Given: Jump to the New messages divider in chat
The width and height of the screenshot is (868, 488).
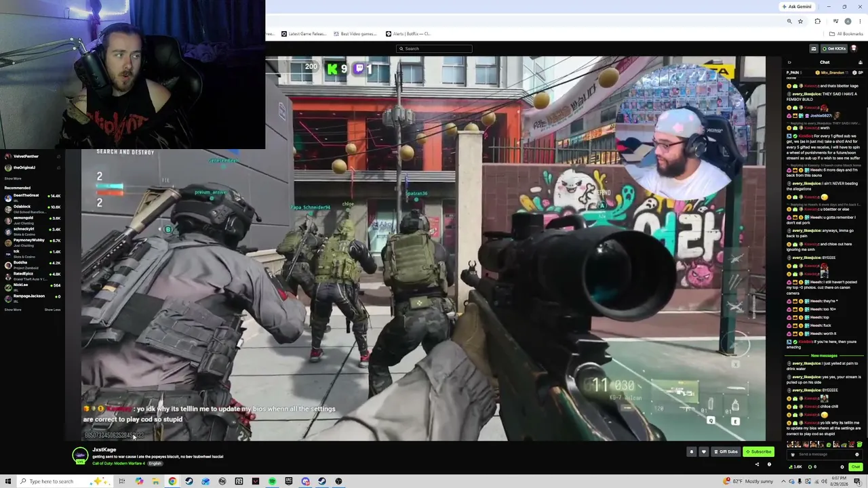Looking at the screenshot, I should pos(824,356).
